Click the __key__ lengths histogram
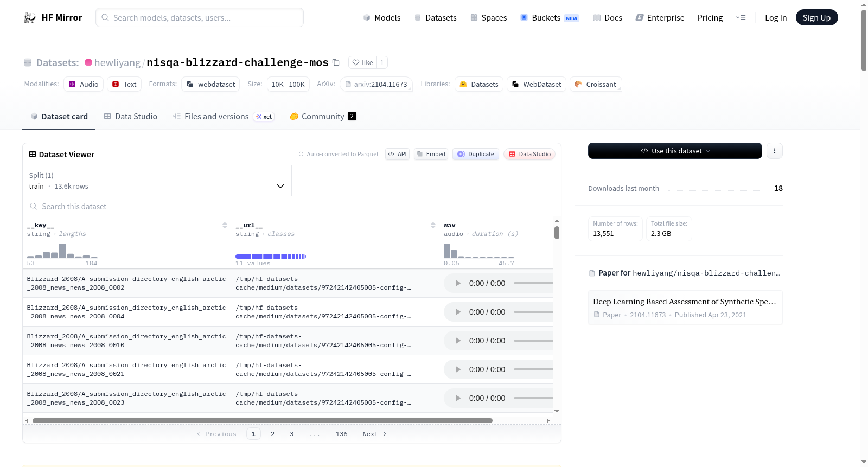Viewport: 868px width, 467px height. (62, 251)
